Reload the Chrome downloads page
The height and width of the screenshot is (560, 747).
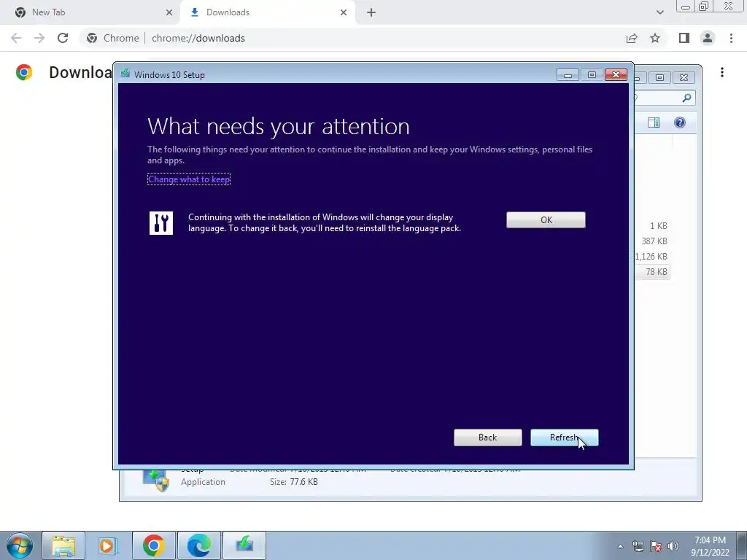63,38
